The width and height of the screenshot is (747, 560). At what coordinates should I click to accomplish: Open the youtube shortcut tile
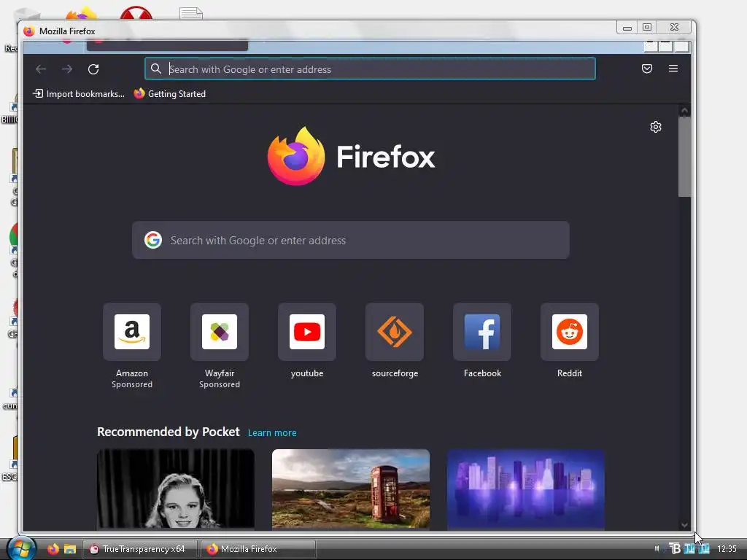307,332
